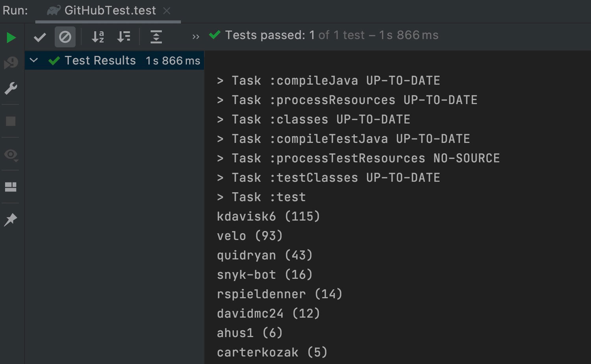Toggle show passed tests checkmark
The height and width of the screenshot is (364, 591).
coord(40,37)
